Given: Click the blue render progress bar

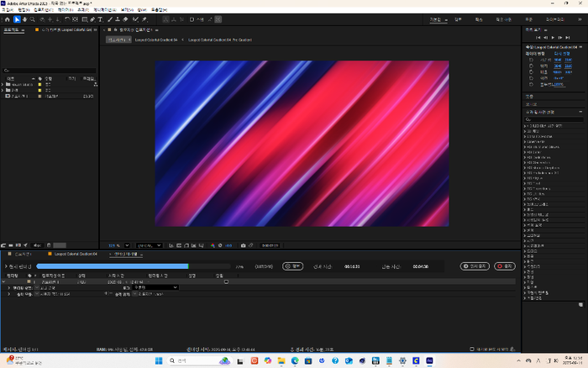Looking at the screenshot, I should (113, 265).
